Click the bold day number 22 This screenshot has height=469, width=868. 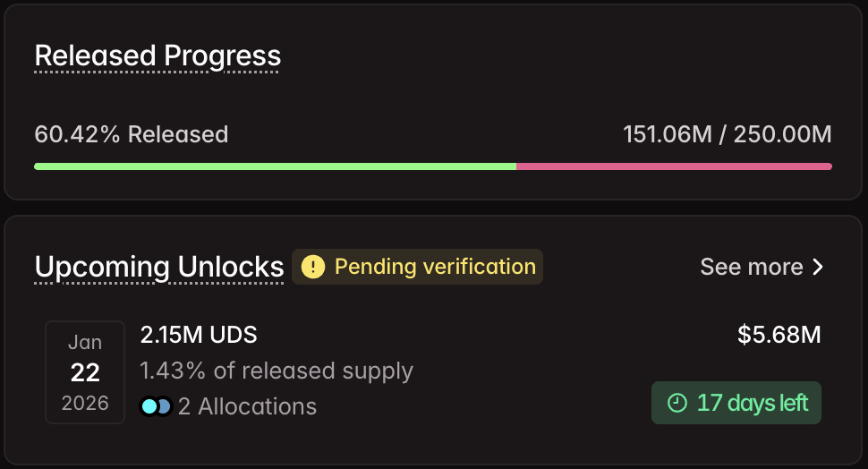pyautogui.click(x=85, y=372)
